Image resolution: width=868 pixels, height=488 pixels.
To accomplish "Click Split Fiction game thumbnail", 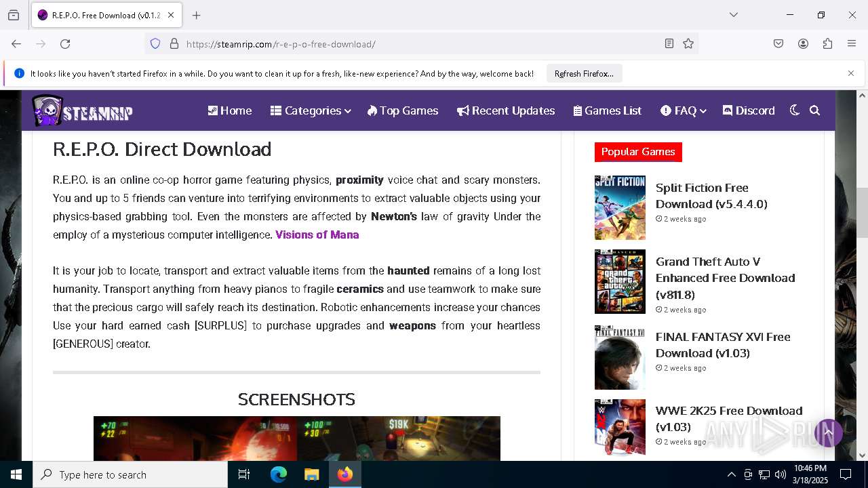I will click(620, 207).
